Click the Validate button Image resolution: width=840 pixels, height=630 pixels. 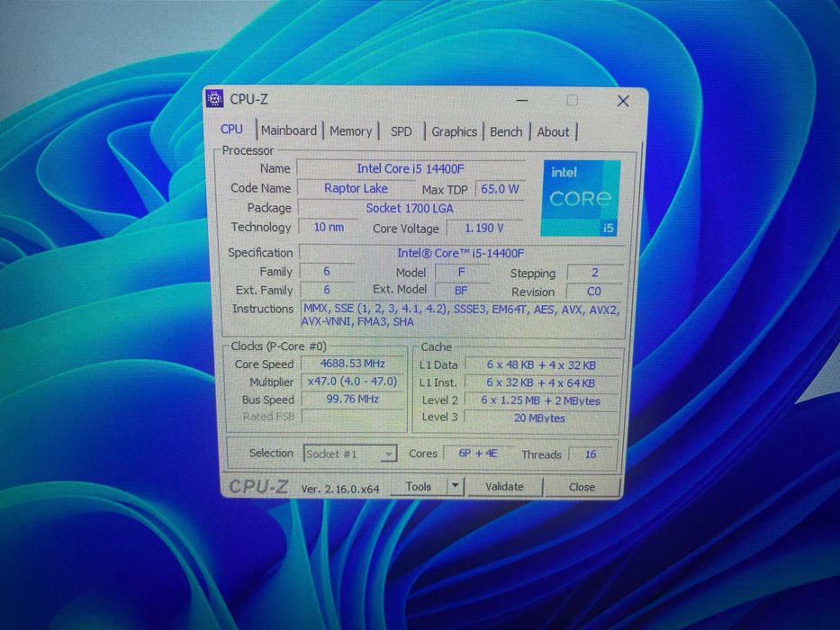pos(504,487)
